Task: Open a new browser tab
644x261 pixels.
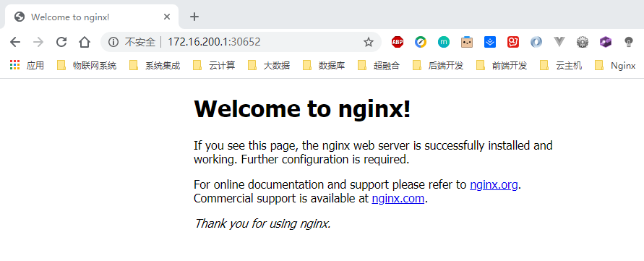Action: (x=194, y=17)
